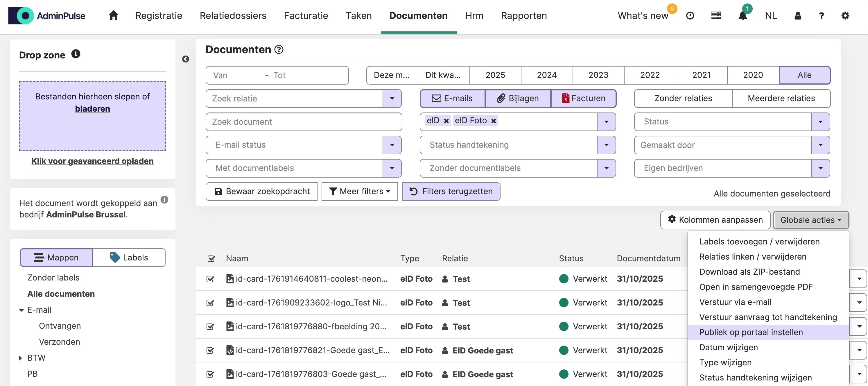The height and width of the screenshot is (386, 868).
Task: Click the clock timer icon in navbar
Action: (690, 16)
